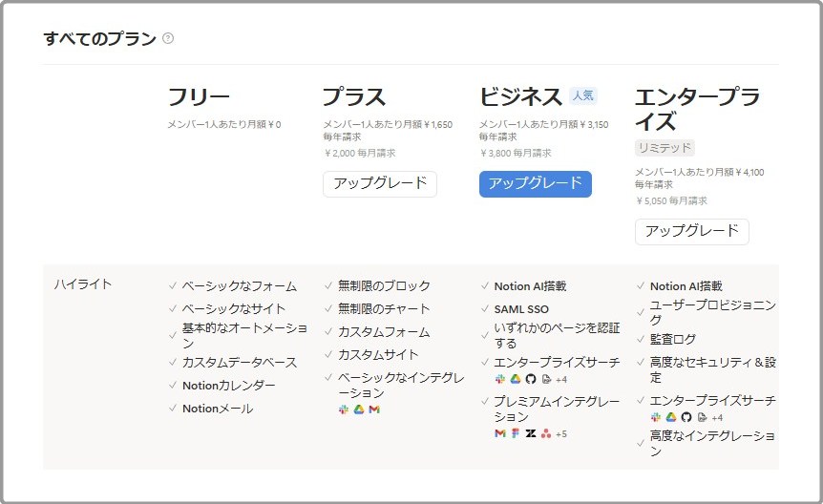Upgrade to the プラス plan
The image size is (823, 504).
click(379, 183)
